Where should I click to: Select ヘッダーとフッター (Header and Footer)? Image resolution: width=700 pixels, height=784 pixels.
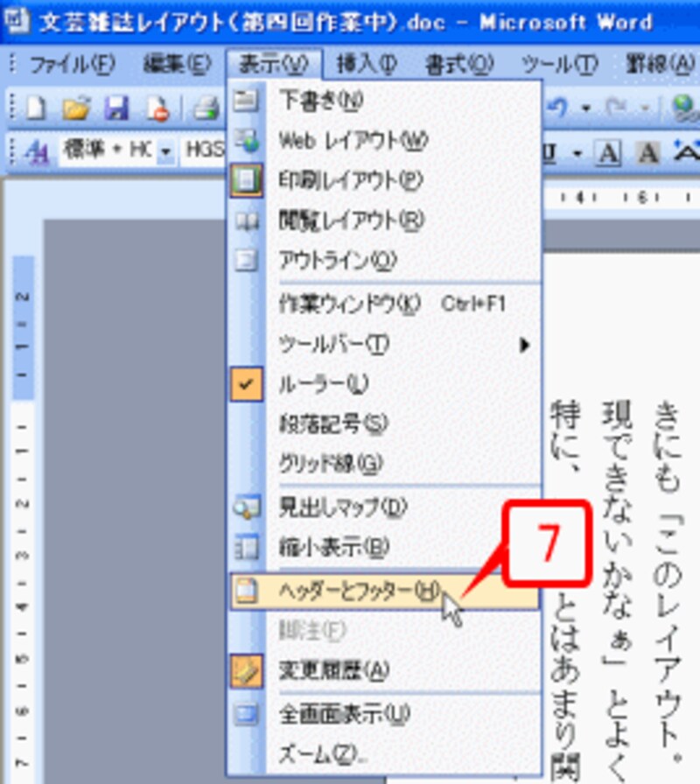coord(350,592)
